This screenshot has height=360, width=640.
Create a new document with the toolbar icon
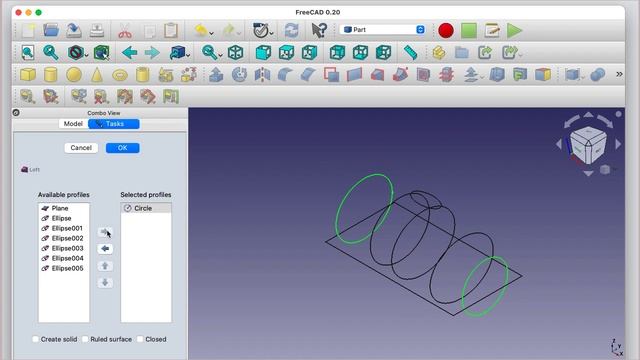(28, 30)
